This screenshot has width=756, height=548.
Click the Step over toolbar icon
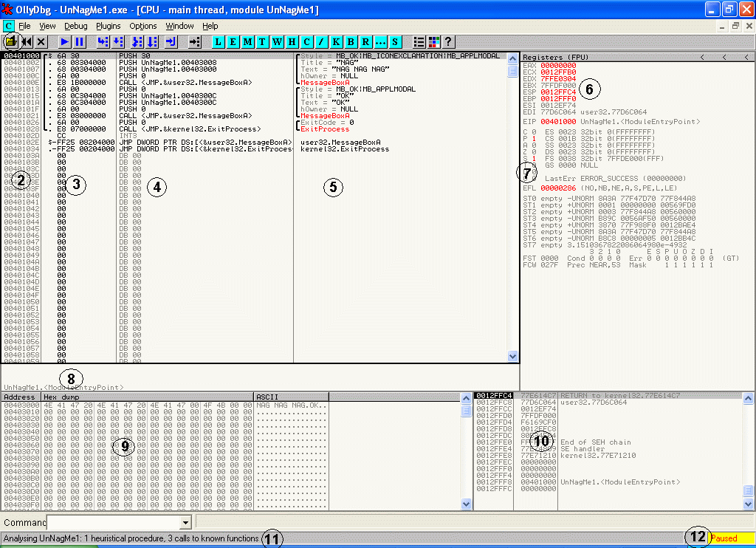click(117, 42)
